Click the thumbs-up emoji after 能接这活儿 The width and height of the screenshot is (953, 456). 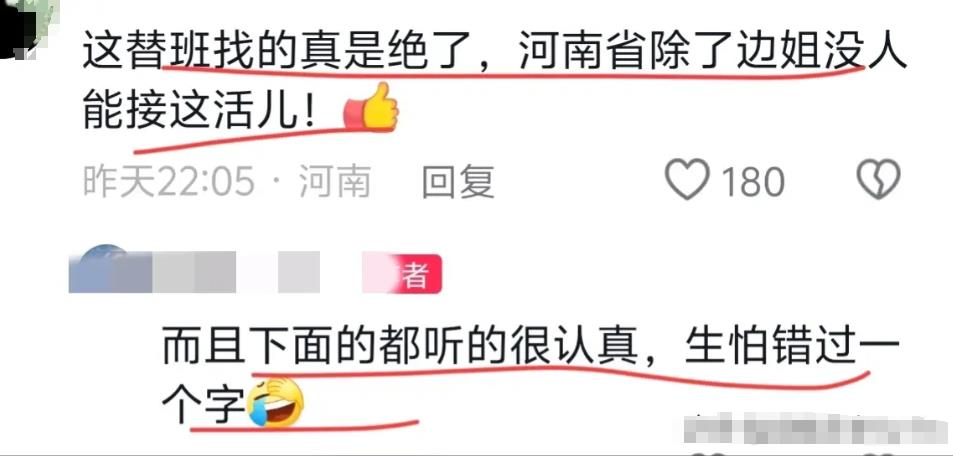pos(371,108)
